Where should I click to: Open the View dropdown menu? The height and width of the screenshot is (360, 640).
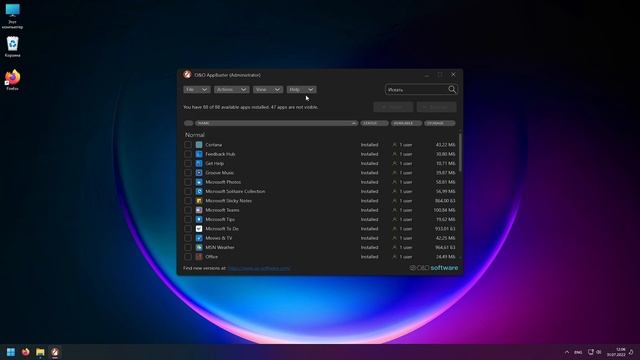(268, 89)
